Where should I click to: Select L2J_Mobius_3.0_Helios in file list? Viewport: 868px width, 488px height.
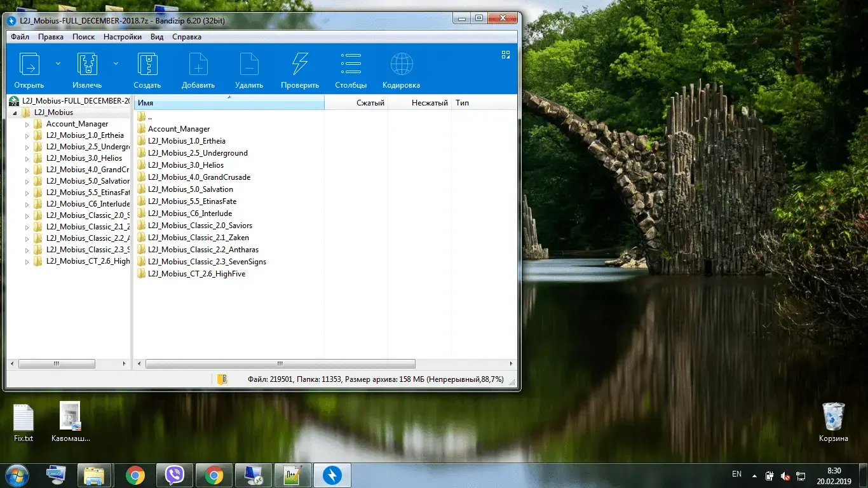[186, 165]
